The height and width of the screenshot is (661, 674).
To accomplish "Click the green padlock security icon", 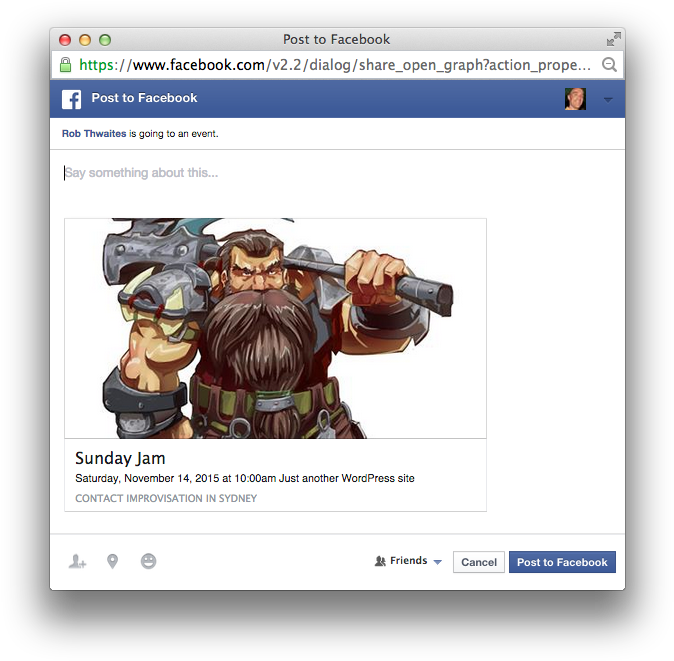I will 66,65.
